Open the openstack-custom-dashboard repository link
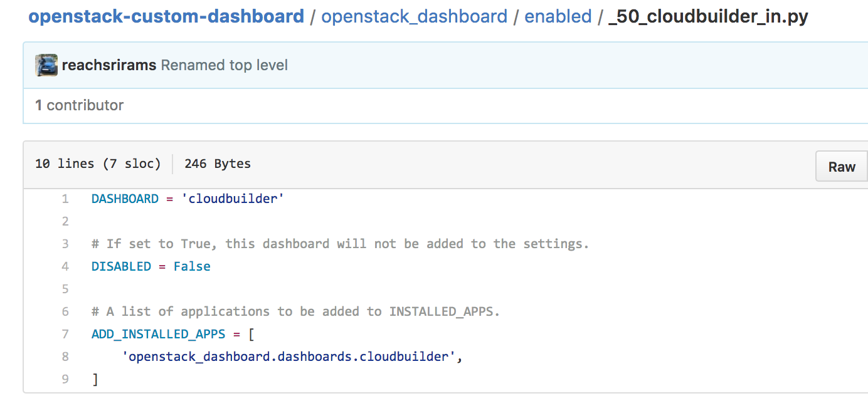868x396 pixels. [x=166, y=16]
